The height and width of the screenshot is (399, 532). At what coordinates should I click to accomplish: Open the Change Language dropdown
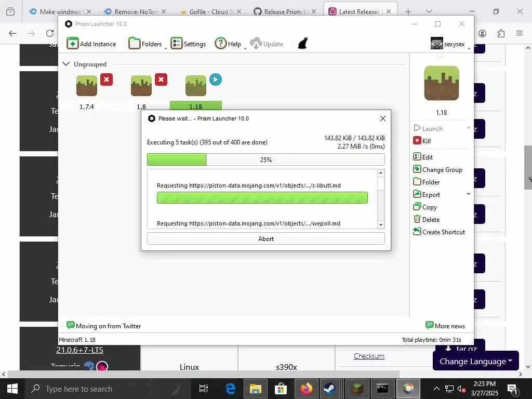tap(476, 361)
